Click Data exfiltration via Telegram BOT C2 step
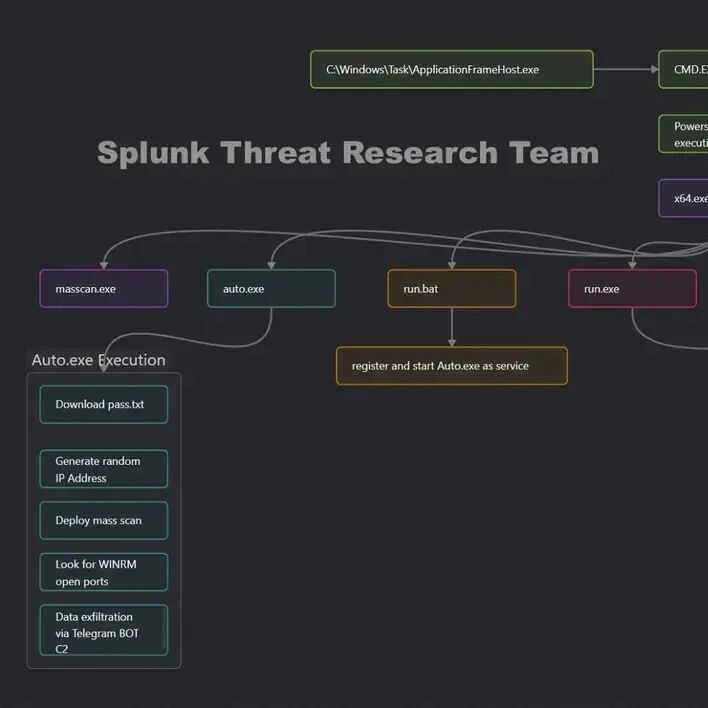 [x=103, y=630]
